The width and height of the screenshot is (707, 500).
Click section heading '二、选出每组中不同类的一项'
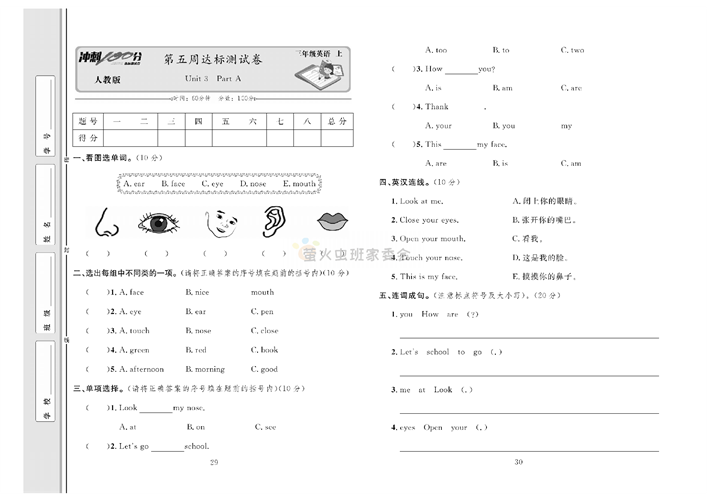[x=126, y=273]
